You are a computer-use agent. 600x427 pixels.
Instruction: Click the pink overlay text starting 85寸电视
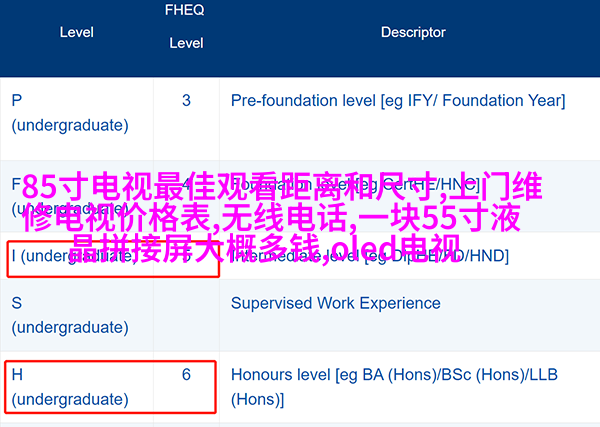[282, 186]
